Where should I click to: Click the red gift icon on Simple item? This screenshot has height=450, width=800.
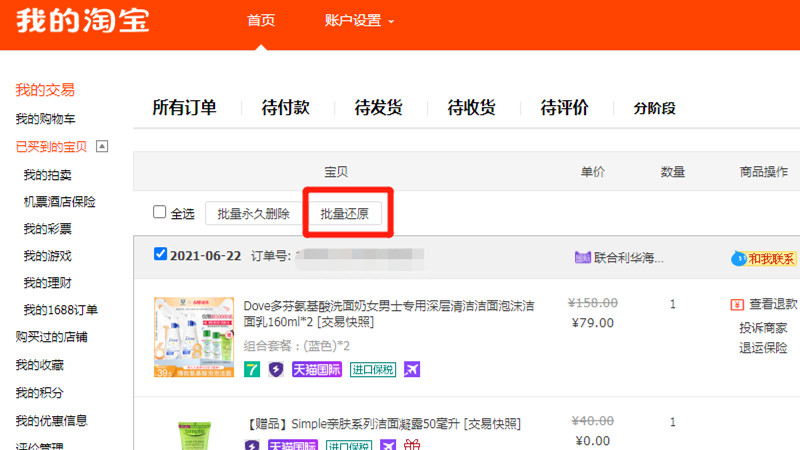[x=412, y=445]
